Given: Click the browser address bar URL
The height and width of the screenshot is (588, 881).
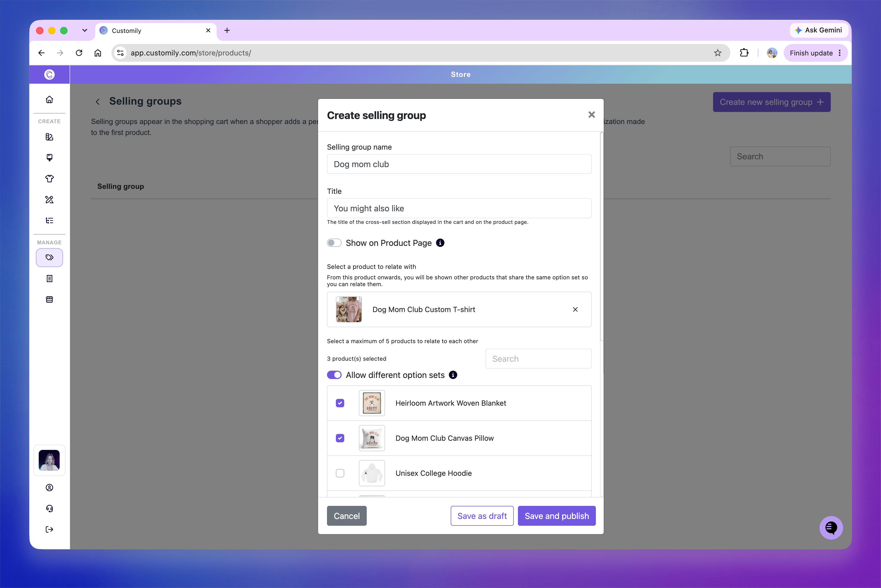Looking at the screenshot, I should (190, 53).
